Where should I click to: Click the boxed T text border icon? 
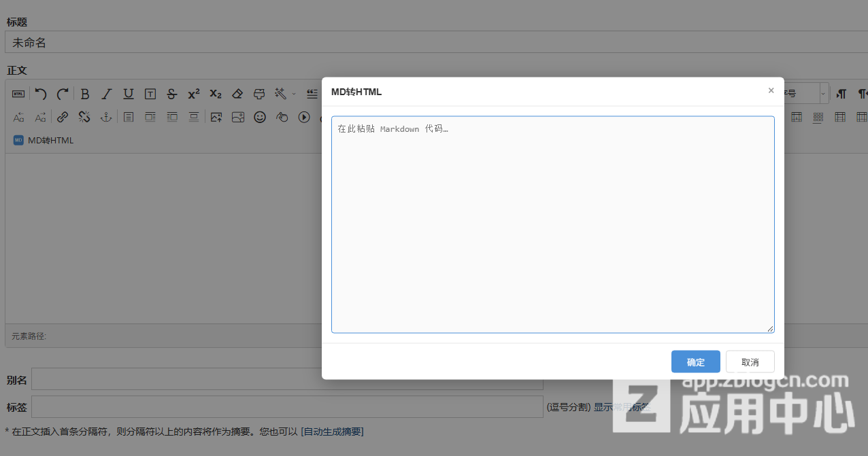pyautogui.click(x=150, y=94)
